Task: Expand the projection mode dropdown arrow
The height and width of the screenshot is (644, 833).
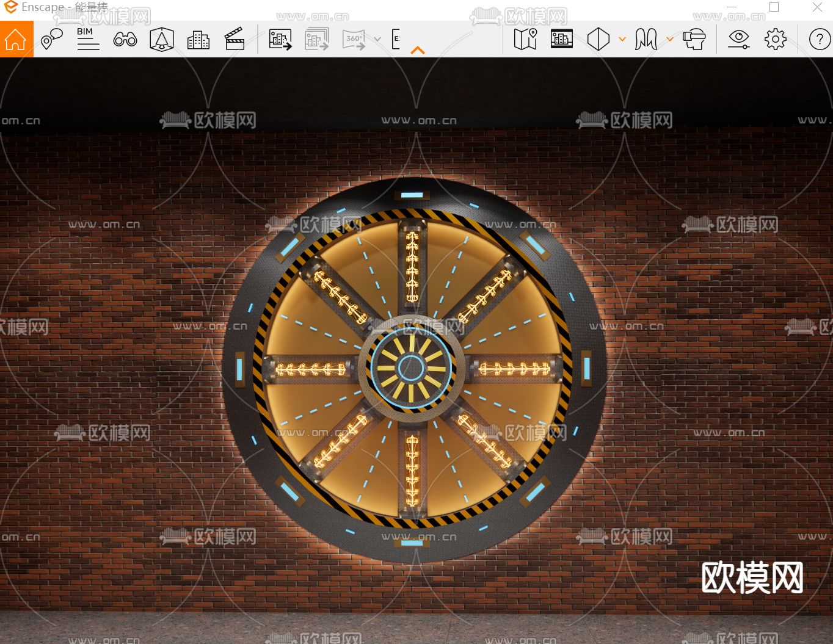Action: pos(622,40)
